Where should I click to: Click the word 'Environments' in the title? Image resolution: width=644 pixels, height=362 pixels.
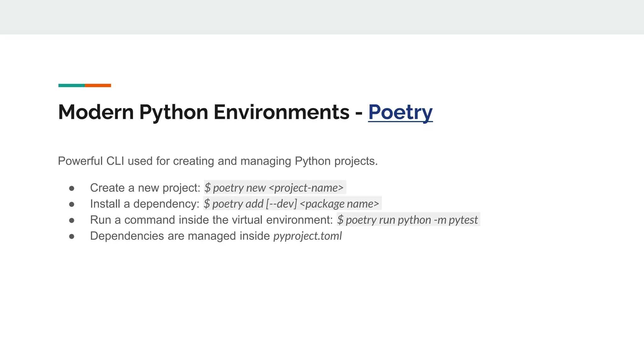point(281,112)
